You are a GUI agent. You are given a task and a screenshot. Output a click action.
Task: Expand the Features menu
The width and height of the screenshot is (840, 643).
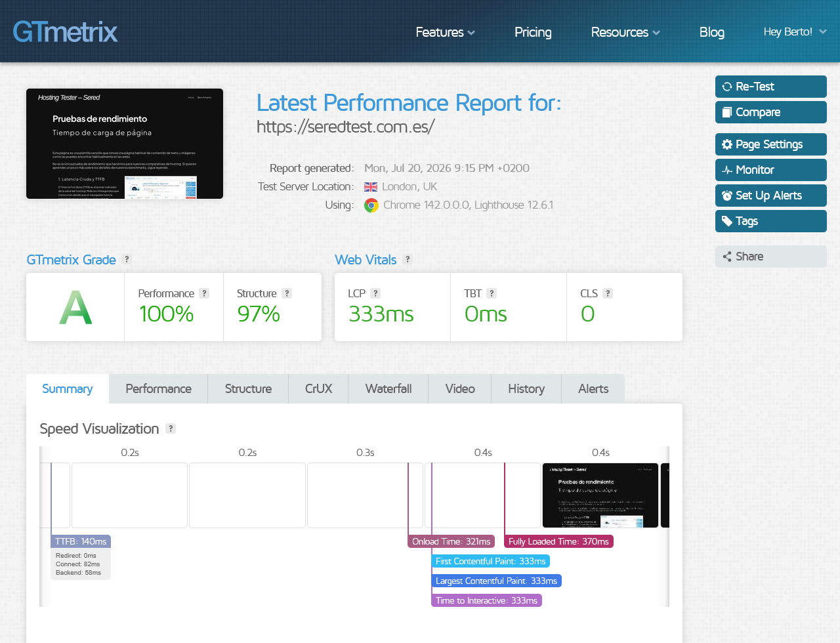(x=445, y=32)
